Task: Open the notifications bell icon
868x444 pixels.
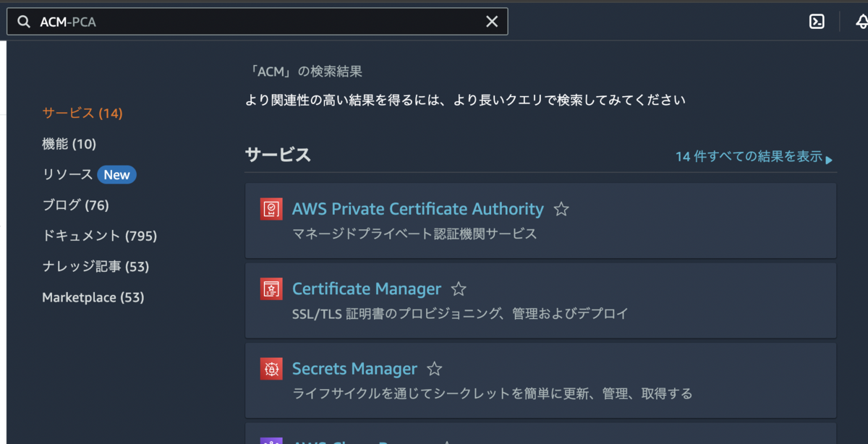Action: [x=861, y=22]
